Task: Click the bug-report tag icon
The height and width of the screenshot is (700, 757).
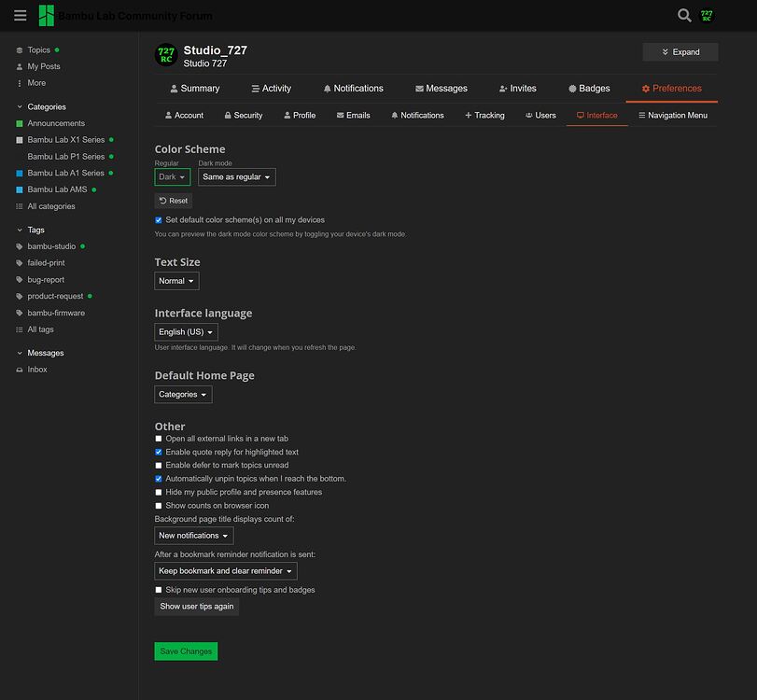Action: [x=20, y=279]
